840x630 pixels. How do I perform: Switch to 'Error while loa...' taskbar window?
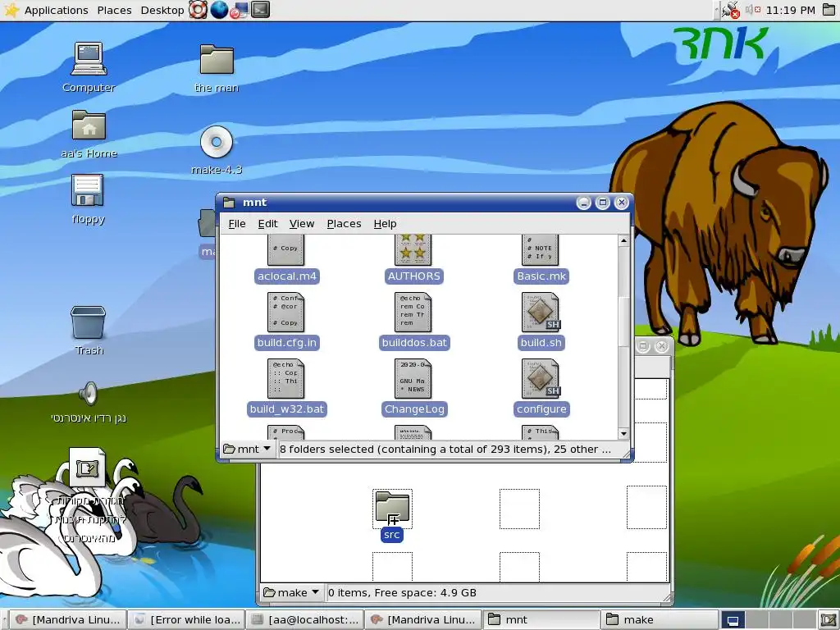point(186,620)
